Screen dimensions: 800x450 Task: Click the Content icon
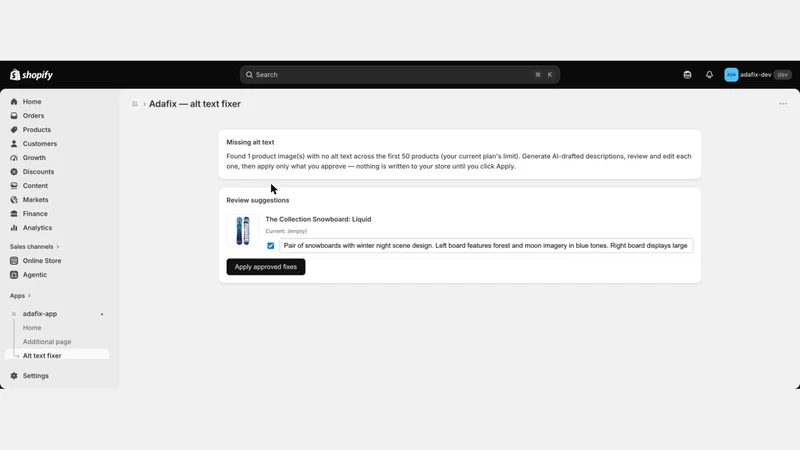(x=14, y=186)
